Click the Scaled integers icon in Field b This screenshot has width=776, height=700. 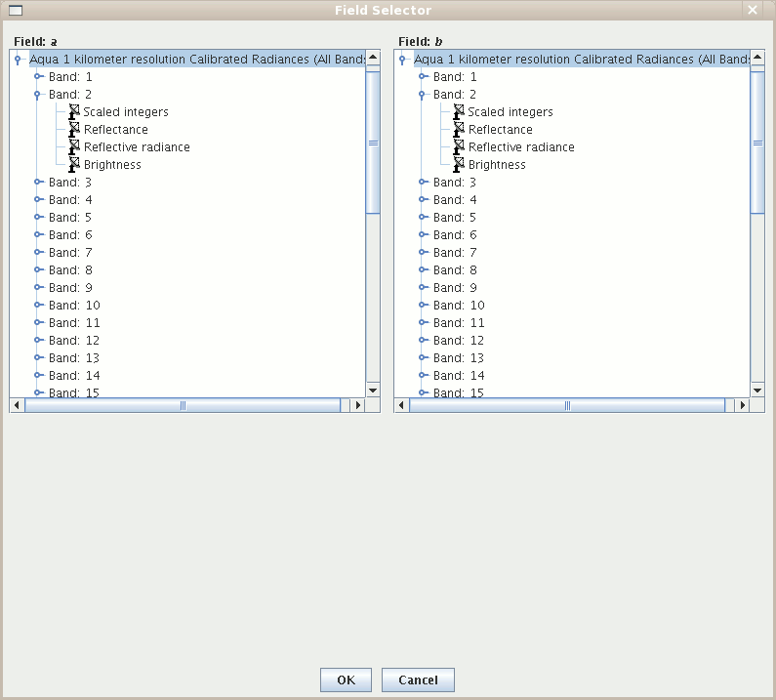(x=459, y=112)
